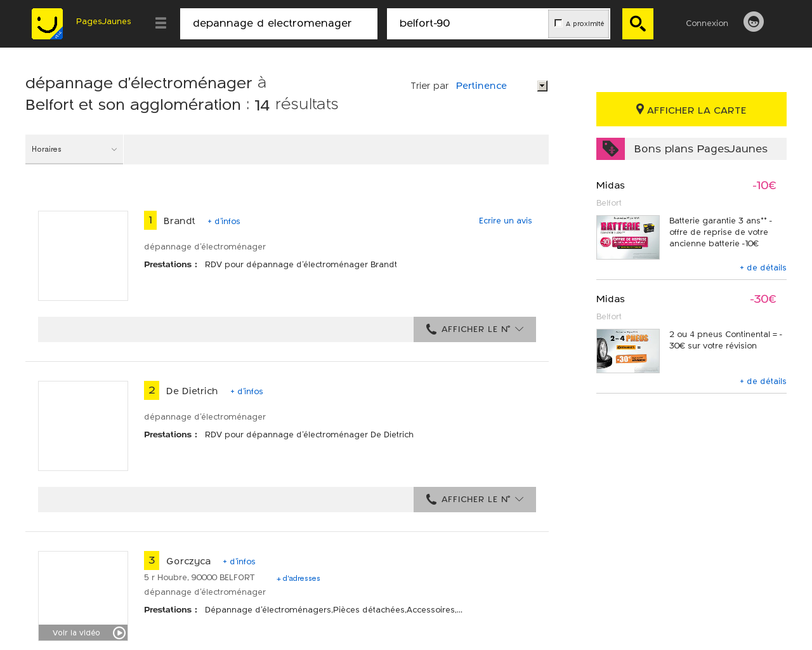The width and height of the screenshot is (812, 650).
Task: Open + d'infos for Brandt
Action: 224,222
